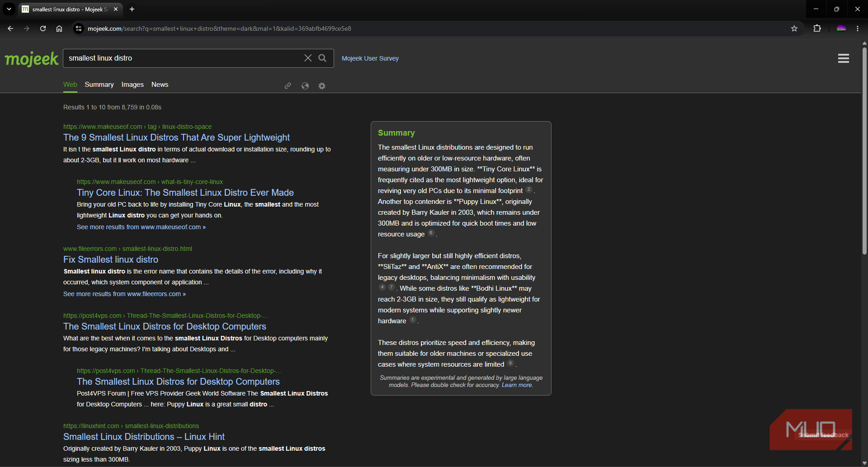Reload the page with refresh icon
The width and height of the screenshot is (868, 467).
pos(43,28)
